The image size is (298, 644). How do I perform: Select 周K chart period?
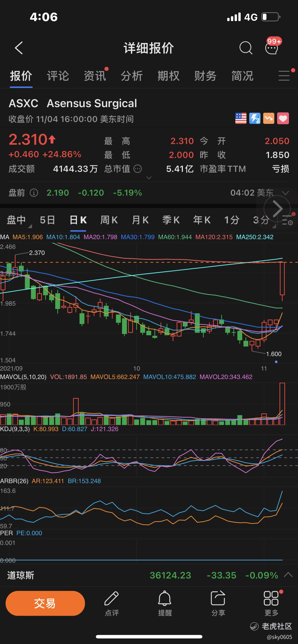(x=109, y=220)
